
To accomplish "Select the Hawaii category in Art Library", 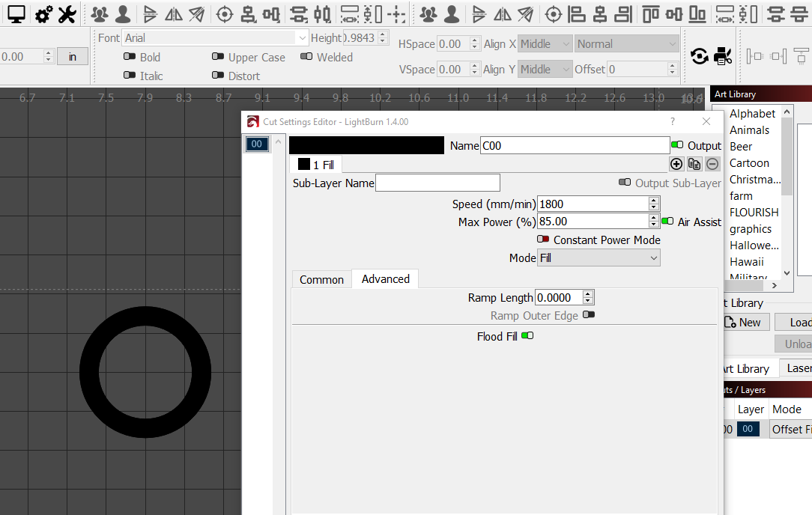I will (746, 261).
